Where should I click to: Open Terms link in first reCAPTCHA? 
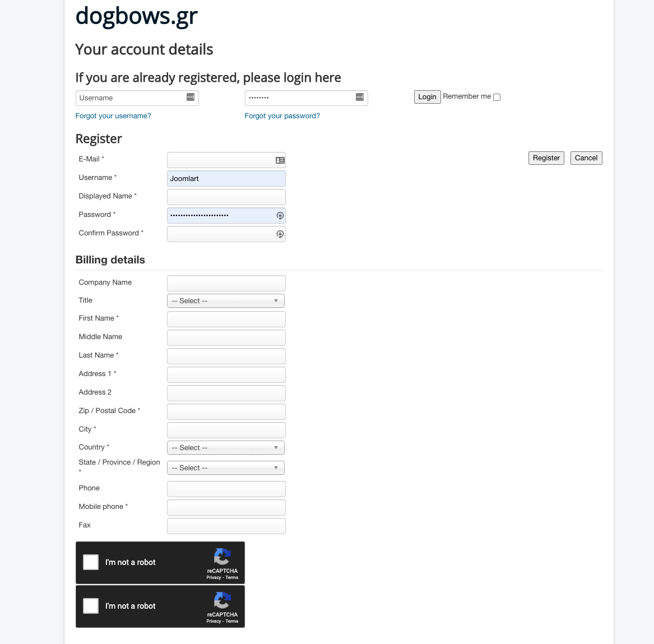tap(232, 578)
